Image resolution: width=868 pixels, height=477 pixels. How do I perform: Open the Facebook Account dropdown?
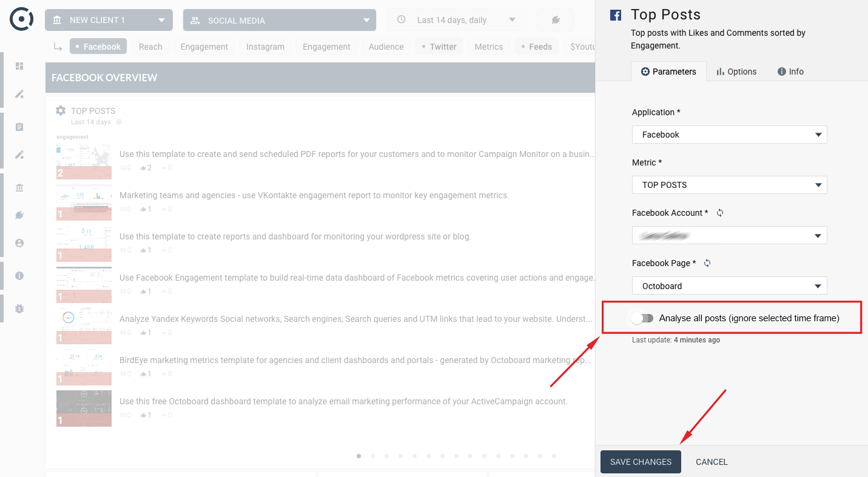point(730,235)
